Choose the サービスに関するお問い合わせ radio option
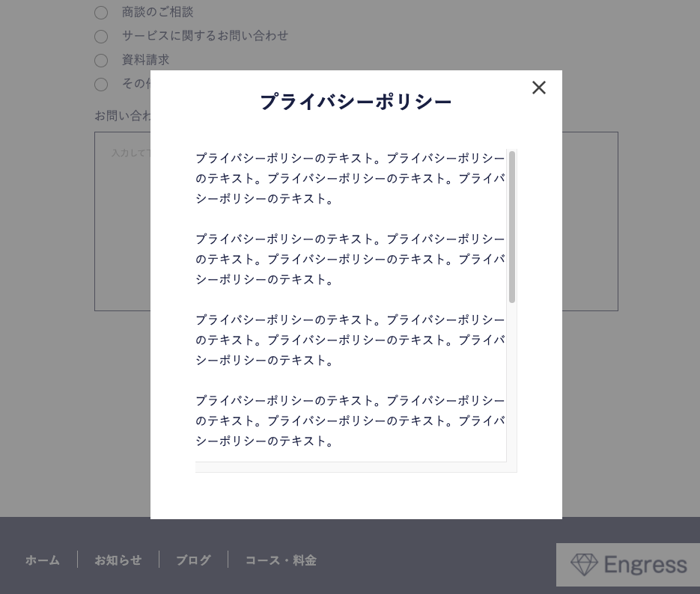 [101, 37]
